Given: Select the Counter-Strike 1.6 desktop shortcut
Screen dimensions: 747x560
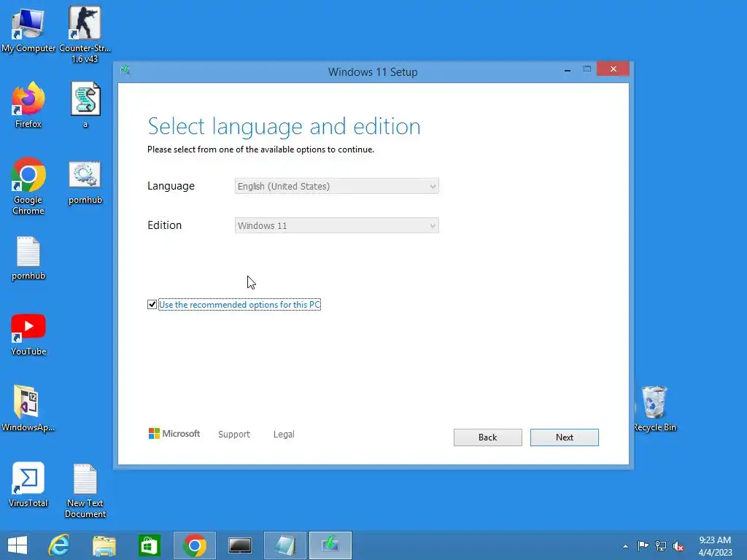Looking at the screenshot, I should click(85, 35).
